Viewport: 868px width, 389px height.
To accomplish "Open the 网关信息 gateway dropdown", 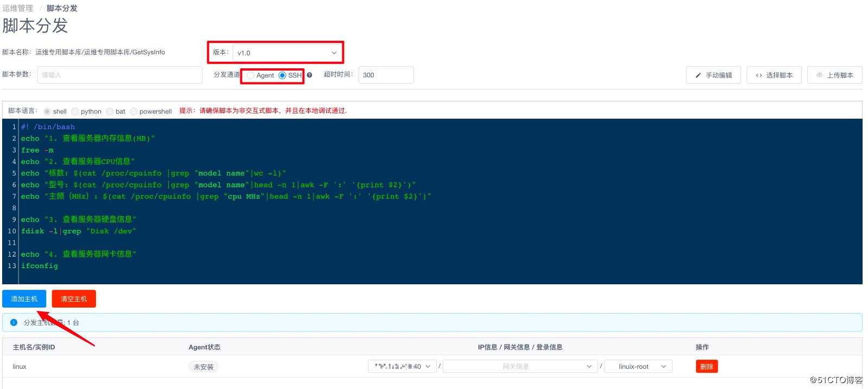I will pos(520,366).
